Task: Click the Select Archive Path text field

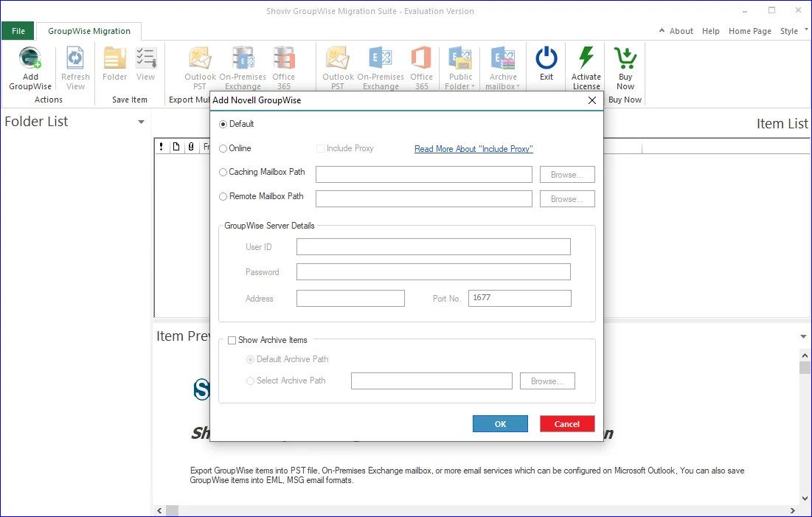Action: coord(431,381)
